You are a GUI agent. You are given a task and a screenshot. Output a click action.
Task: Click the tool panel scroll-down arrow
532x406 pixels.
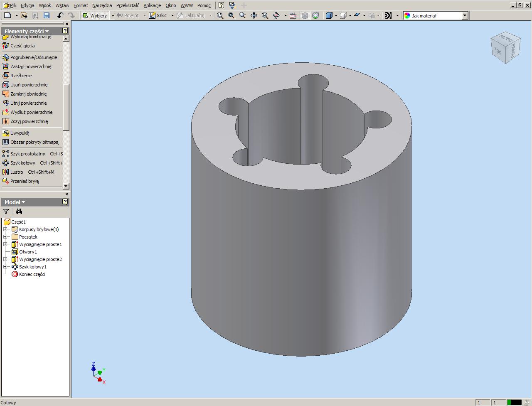click(x=66, y=186)
